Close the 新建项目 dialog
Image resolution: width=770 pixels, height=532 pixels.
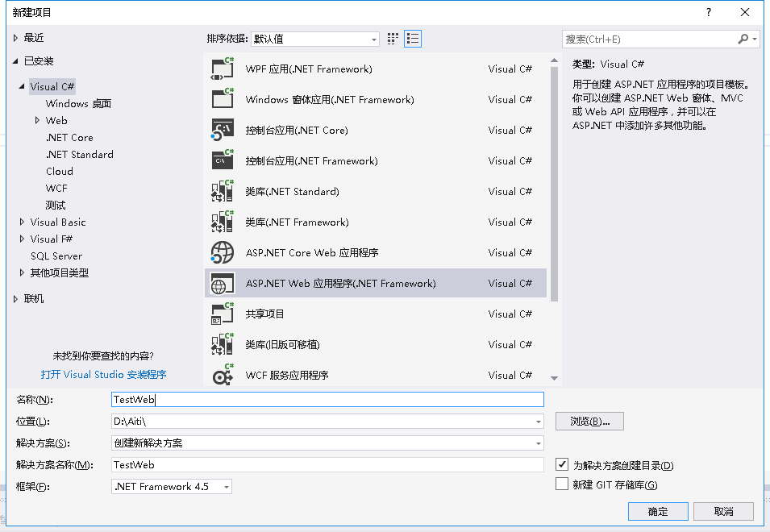click(744, 12)
